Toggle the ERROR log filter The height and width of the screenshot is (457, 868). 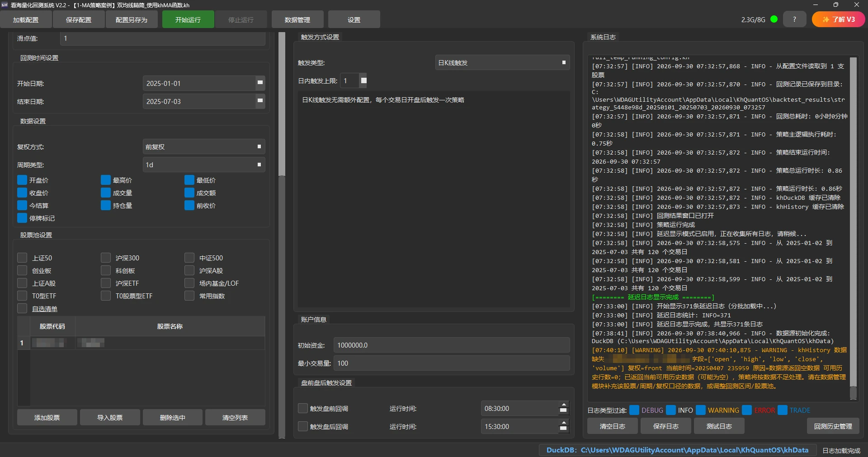tap(747, 410)
